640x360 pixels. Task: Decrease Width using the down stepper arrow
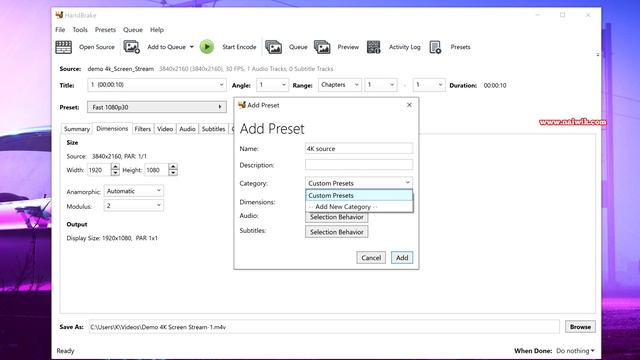click(115, 173)
